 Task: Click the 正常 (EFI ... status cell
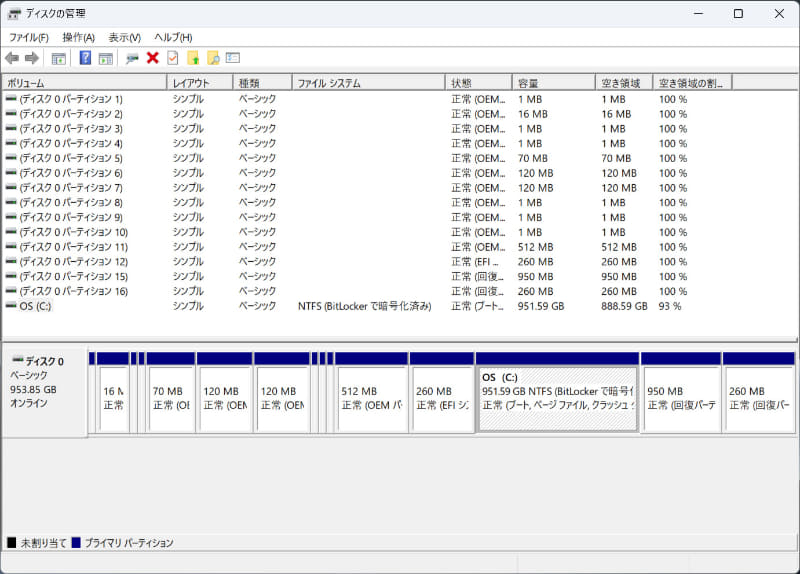tap(477, 262)
